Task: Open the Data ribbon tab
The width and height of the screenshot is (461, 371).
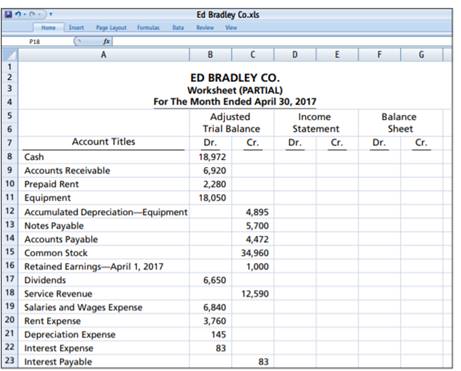Action: (178, 28)
